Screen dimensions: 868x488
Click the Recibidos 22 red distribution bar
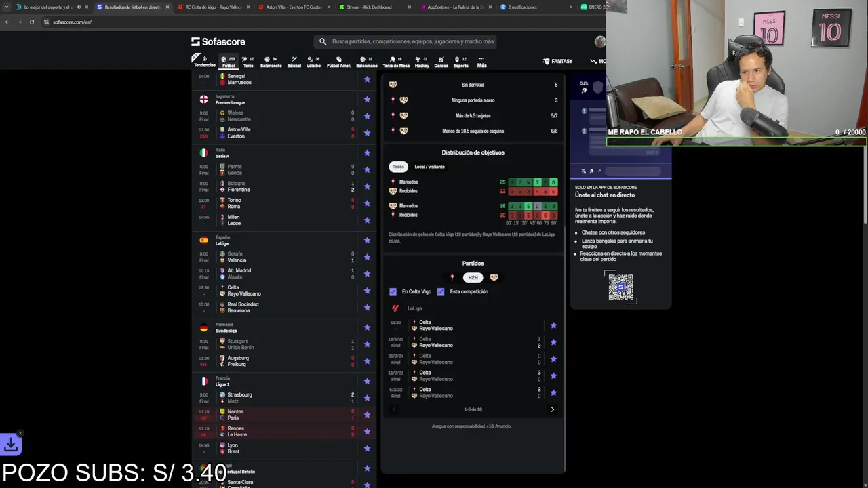(x=532, y=192)
